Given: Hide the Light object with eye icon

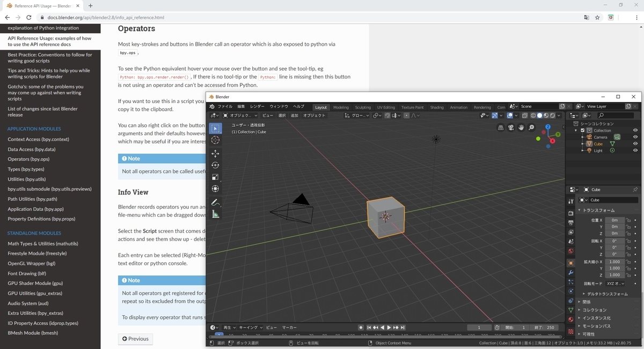Looking at the screenshot, I should tap(635, 151).
